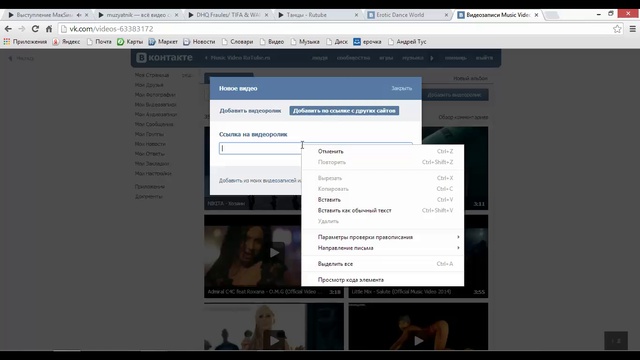The height and width of the screenshot is (360, 640).
Task: Expand Направление письма submenu
Action: point(382,248)
